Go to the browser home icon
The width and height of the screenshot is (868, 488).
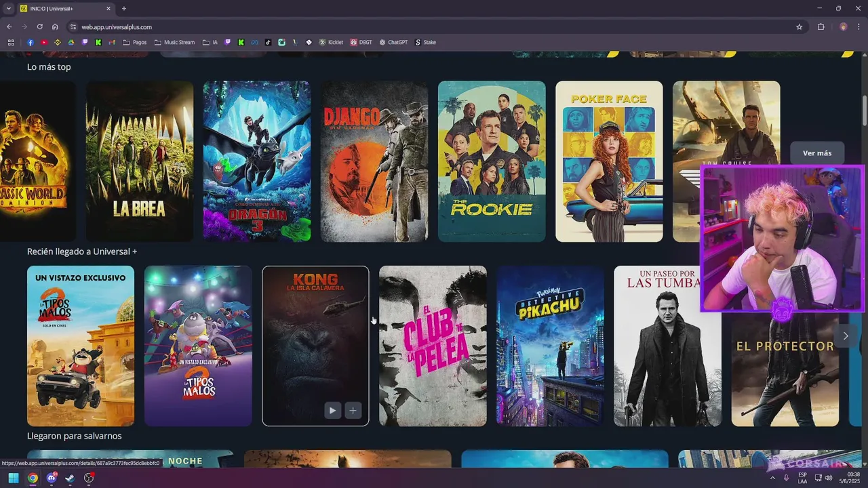click(55, 27)
